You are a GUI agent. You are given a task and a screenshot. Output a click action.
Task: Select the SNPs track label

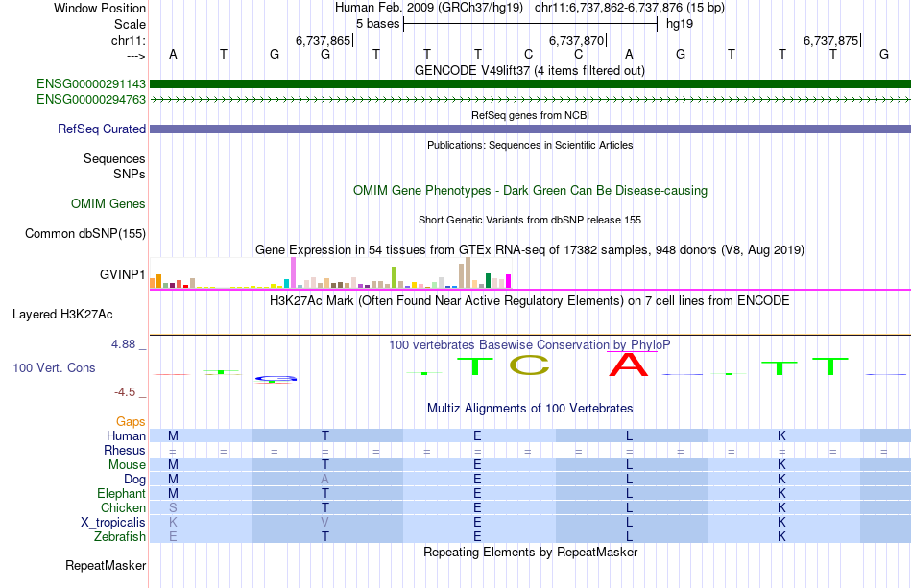tap(130, 174)
